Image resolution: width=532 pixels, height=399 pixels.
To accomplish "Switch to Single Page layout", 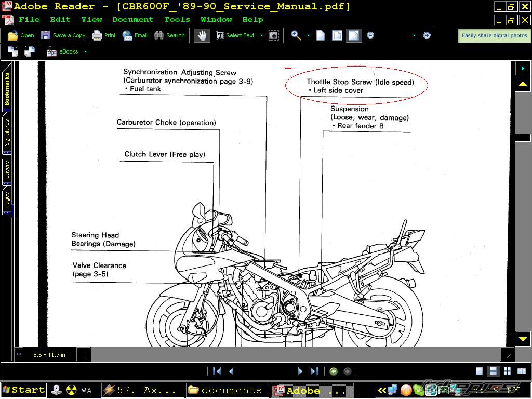I will [x=479, y=371].
